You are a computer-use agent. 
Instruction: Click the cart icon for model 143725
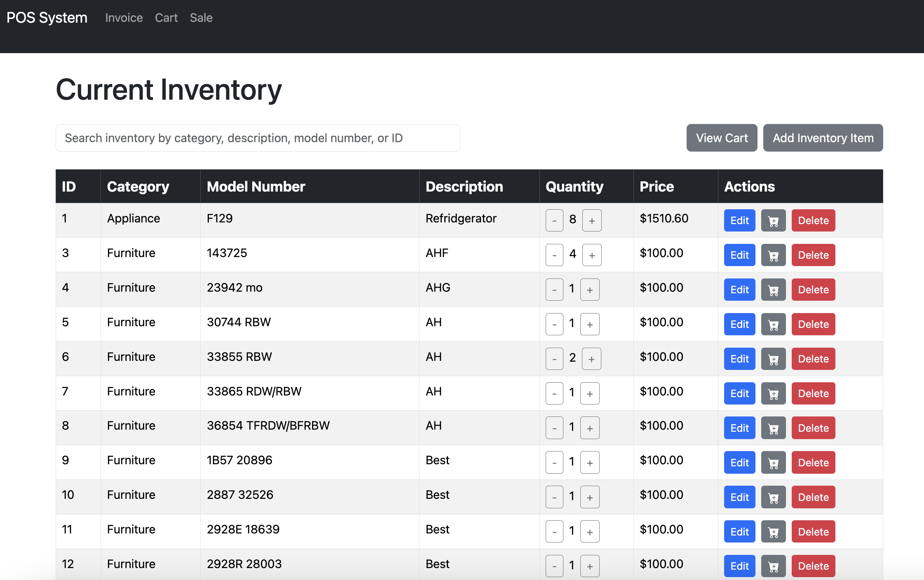773,255
